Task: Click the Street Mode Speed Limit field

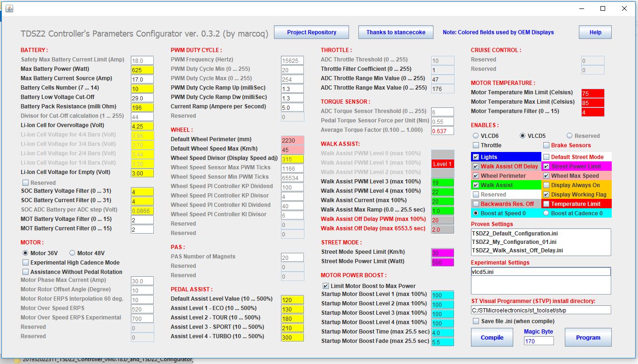Action: [x=443, y=253]
